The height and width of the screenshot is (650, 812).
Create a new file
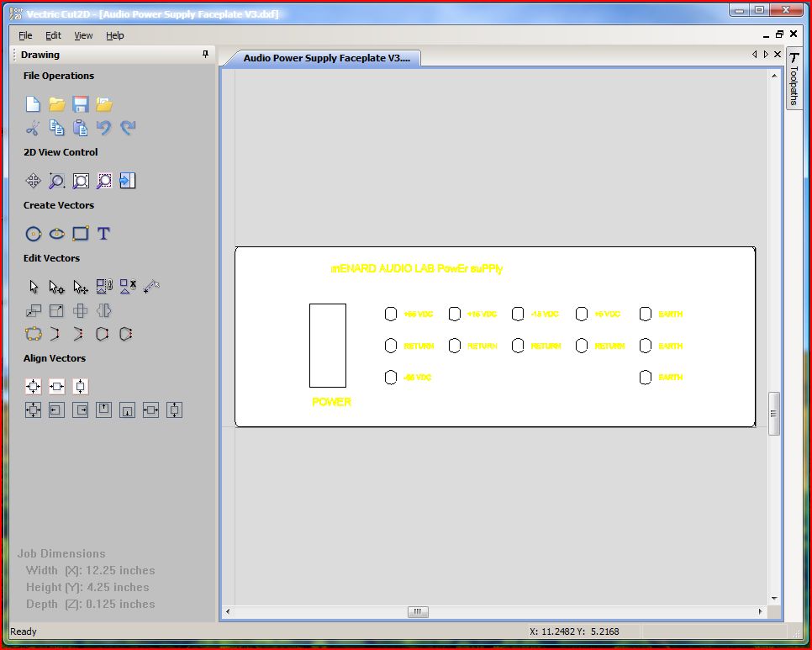pyautogui.click(x=33, y=104)
